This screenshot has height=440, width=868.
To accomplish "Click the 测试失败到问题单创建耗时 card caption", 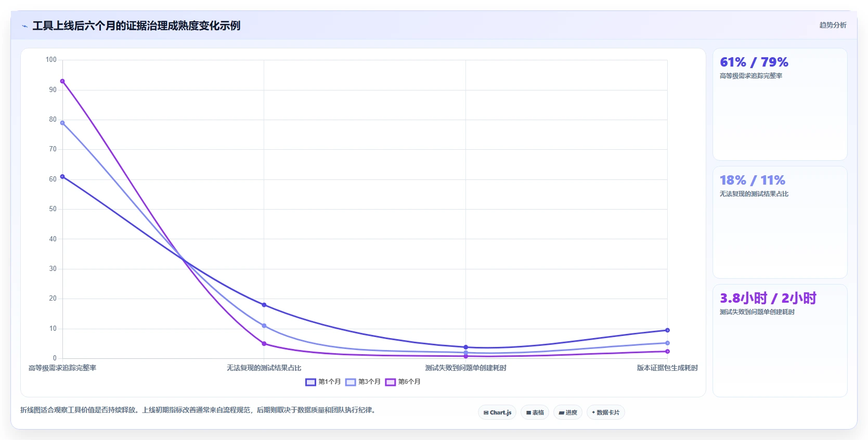I will 757,312.
